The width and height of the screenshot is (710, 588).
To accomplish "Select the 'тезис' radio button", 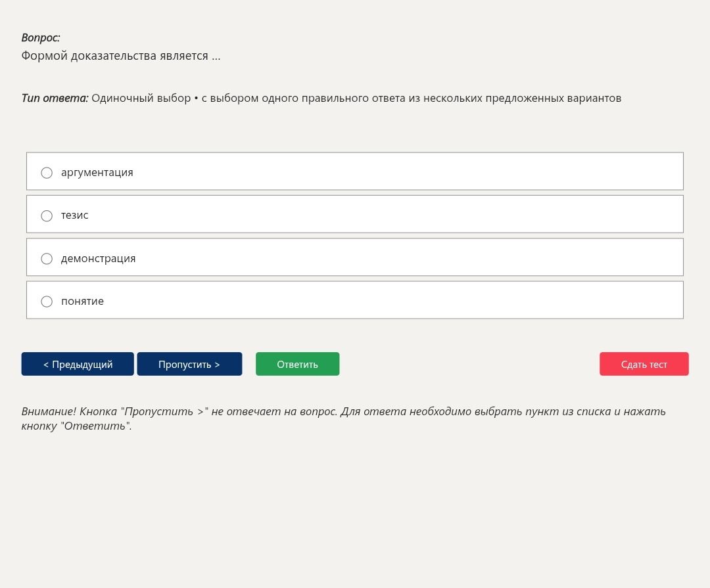I will coord(47,215).
